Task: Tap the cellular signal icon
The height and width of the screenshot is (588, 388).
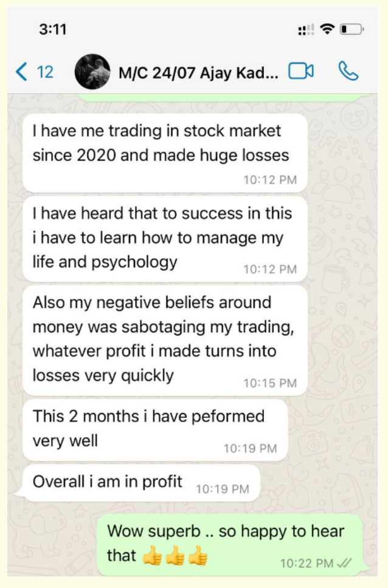Action: tap(306, 30)
